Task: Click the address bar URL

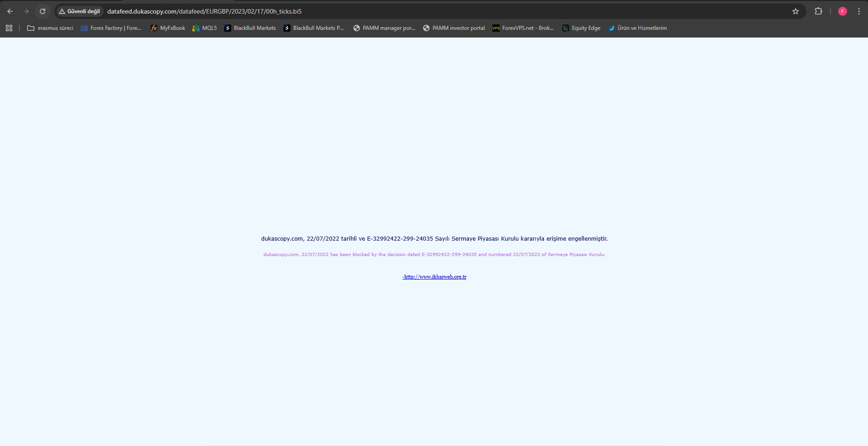Action: click(204, 11)
